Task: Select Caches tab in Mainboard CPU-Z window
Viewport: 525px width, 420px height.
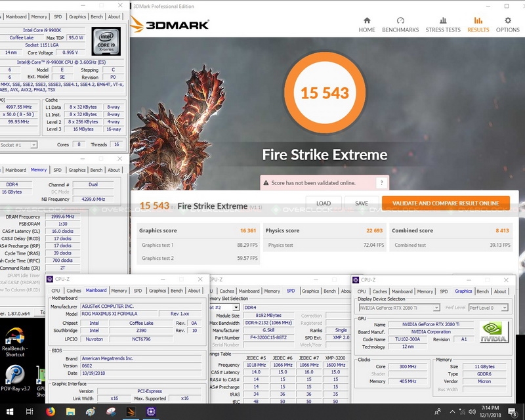Action: click(x=73, y=290)
